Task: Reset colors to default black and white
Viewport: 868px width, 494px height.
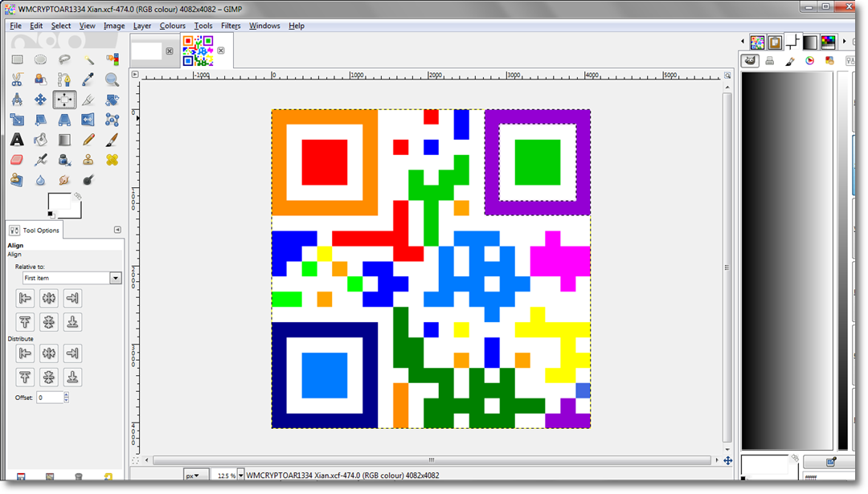Action: click(51, 214)
